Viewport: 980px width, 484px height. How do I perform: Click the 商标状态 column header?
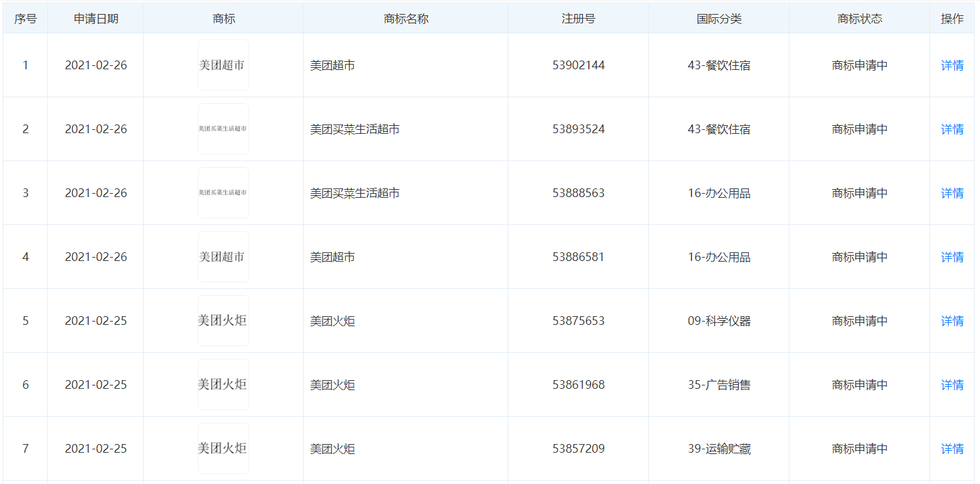[x=859, y=19]
